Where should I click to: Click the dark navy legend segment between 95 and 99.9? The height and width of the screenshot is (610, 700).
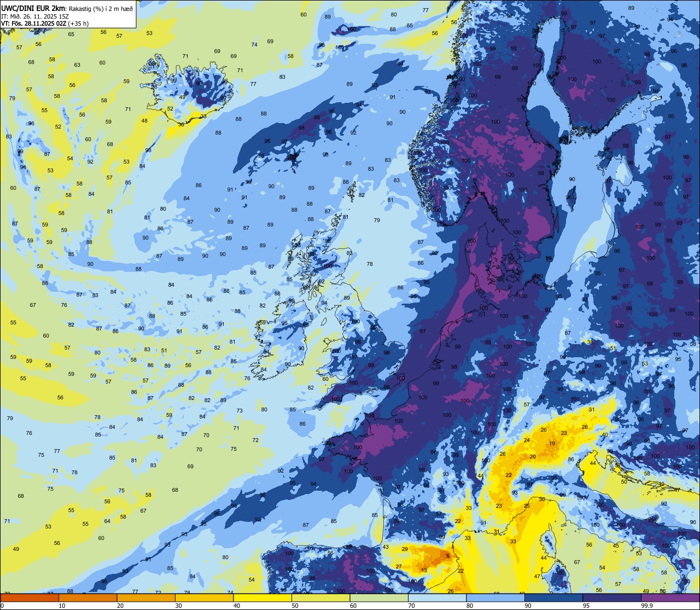click(x=612, y=597)
